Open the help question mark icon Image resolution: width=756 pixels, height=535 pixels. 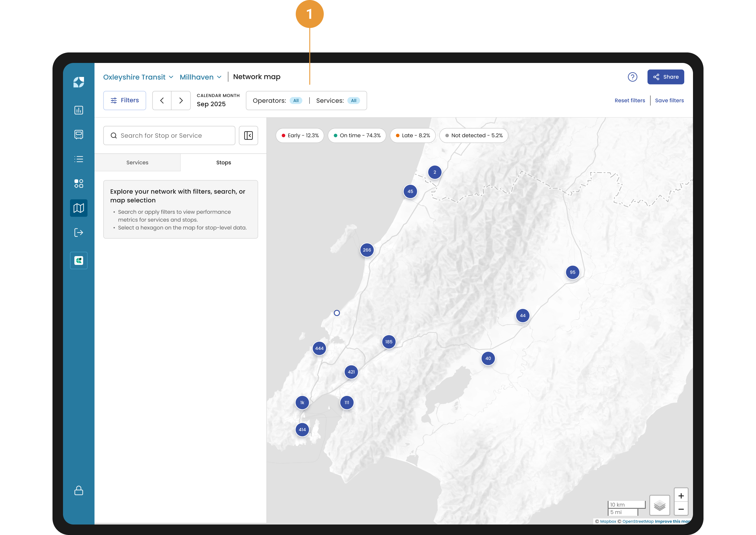632,77
